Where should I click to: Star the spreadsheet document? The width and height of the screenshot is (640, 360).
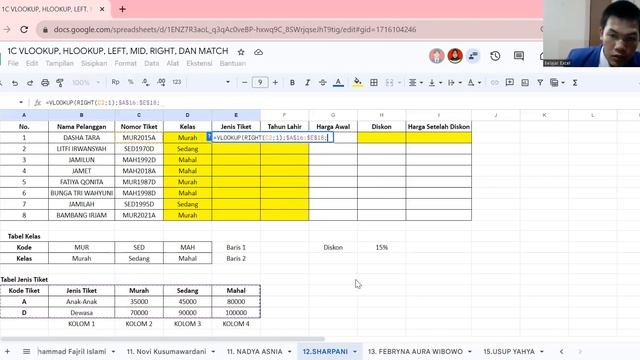pyautogui.click(x=241, y=52)
